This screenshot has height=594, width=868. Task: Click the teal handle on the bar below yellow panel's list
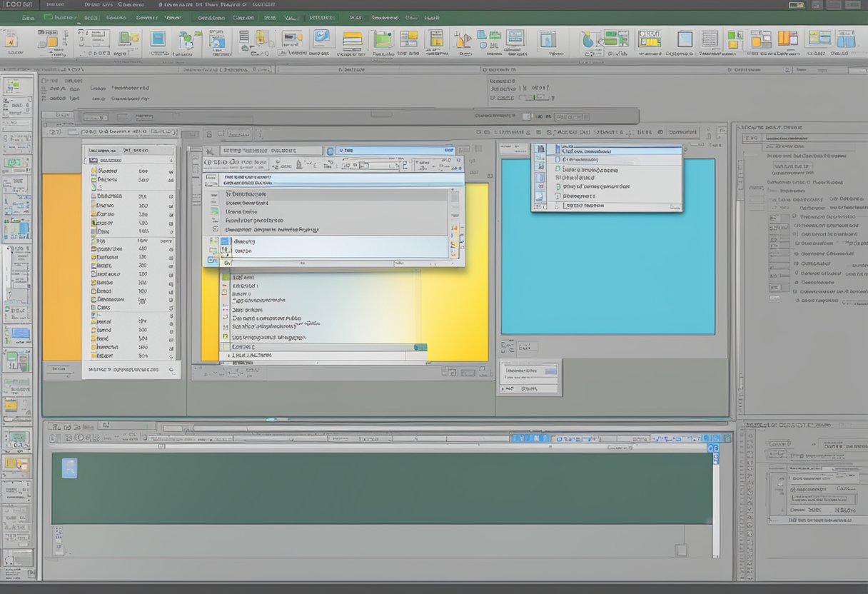click(x=420, y=347)
